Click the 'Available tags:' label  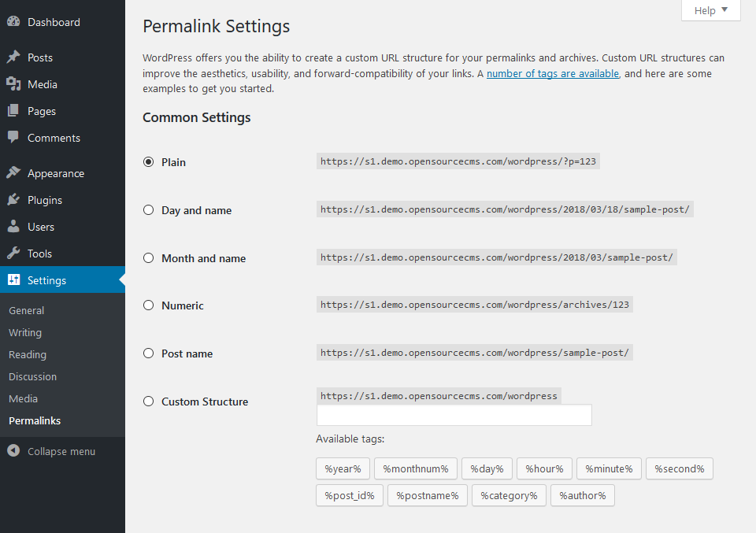[x=350, y=439]
